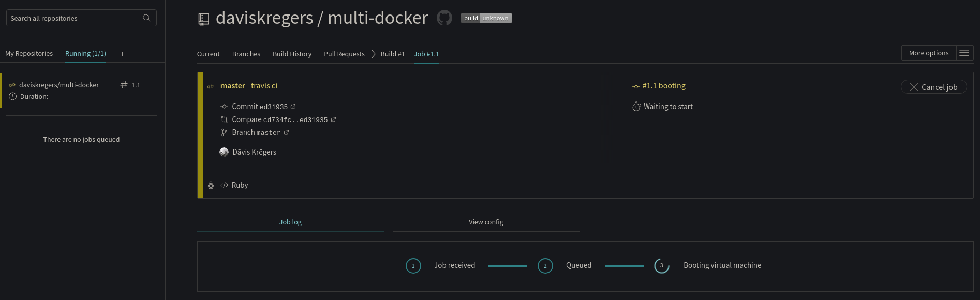This screenshot has height=300, width=980.
Task: Click the stopwatch icon by Waiting to start
Action: click(636, 107)
